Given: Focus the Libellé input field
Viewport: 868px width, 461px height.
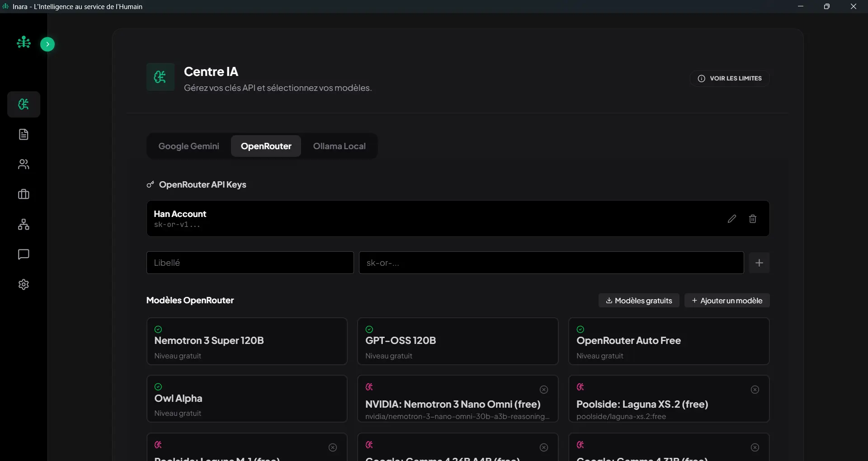Looking at the screenshot, I should click(x=250, y=263).
